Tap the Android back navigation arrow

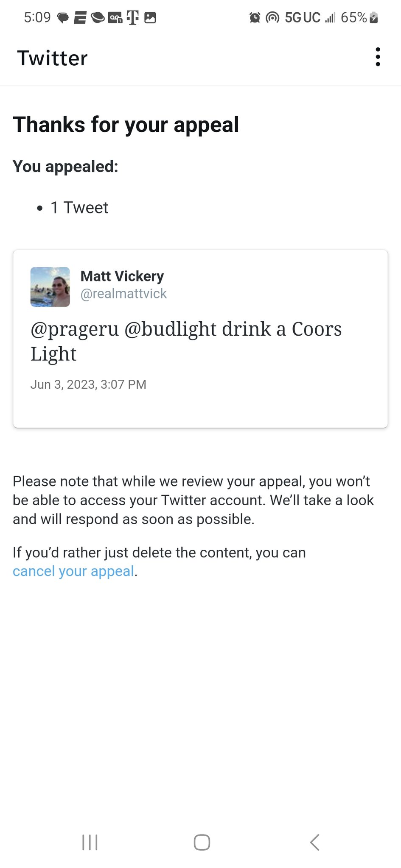(x=314, y=842)
